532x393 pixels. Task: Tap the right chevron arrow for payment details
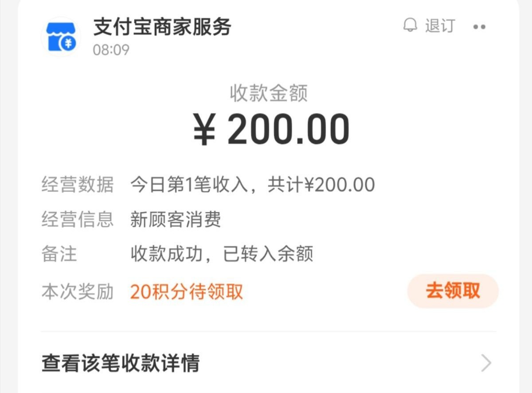pos(486,363)
